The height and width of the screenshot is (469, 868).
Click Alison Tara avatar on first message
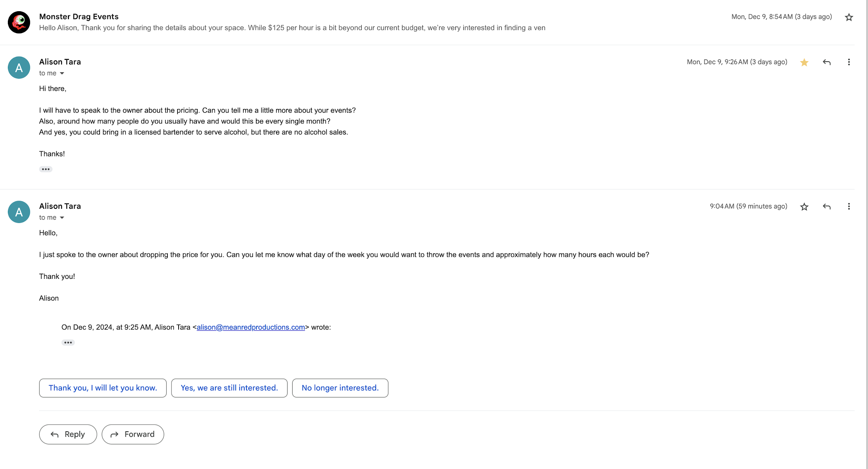19,67
